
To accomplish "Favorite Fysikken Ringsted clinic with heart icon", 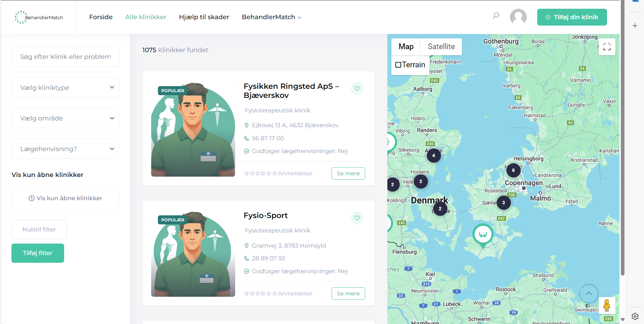I will (x=357, y=88).
